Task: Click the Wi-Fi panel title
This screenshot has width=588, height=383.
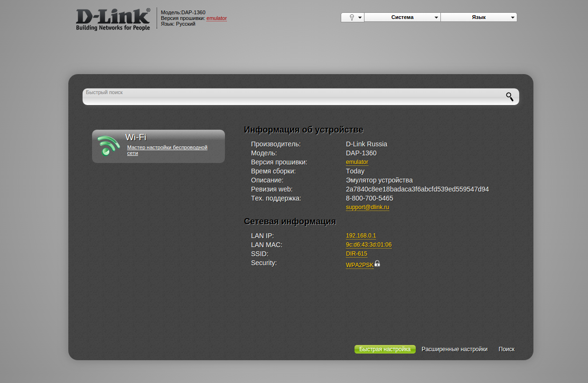Action: 136,137
